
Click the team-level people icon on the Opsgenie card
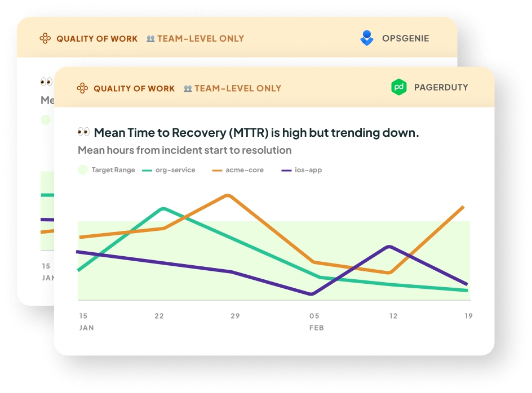click(150, 39)
